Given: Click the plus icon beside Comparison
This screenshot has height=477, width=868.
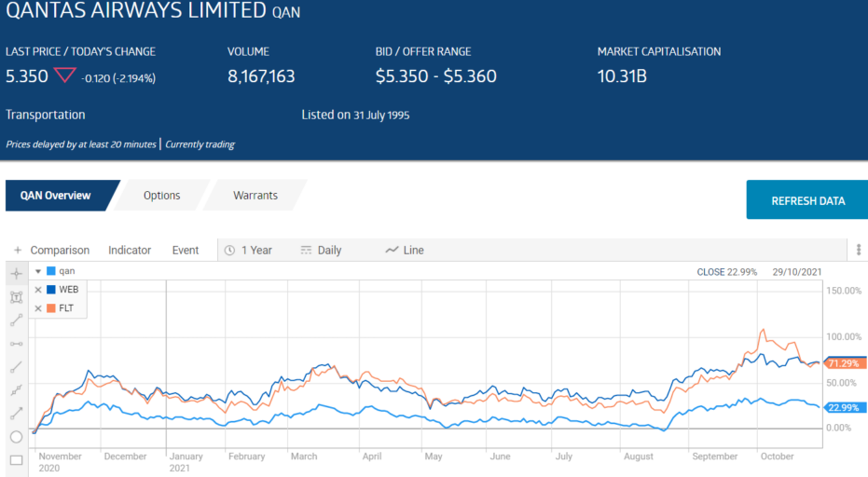Looking at the screenshot, I should pyautogui.click(x=18, y=250).
